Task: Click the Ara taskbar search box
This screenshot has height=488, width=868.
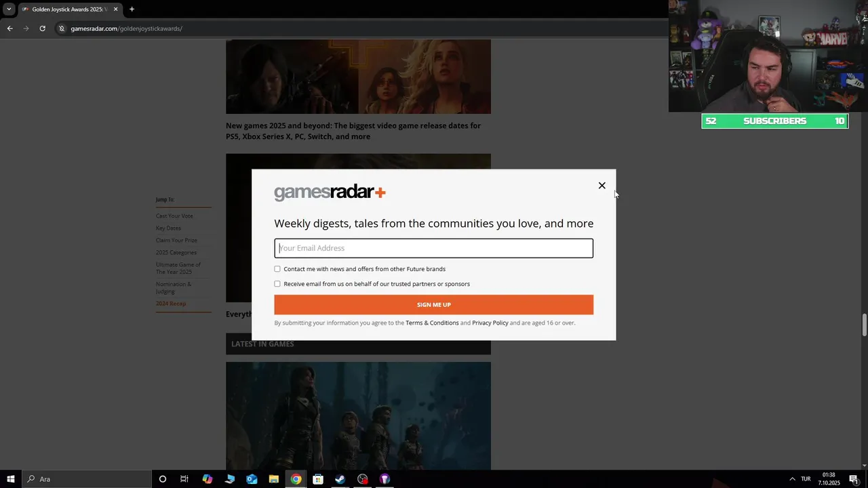Action: (86, 479)
